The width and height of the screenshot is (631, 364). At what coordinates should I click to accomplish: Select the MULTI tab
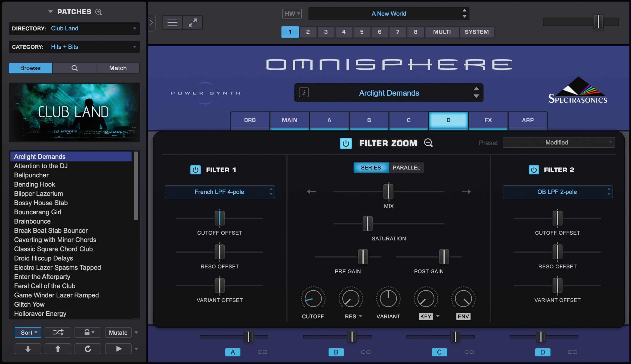[442, 32]
